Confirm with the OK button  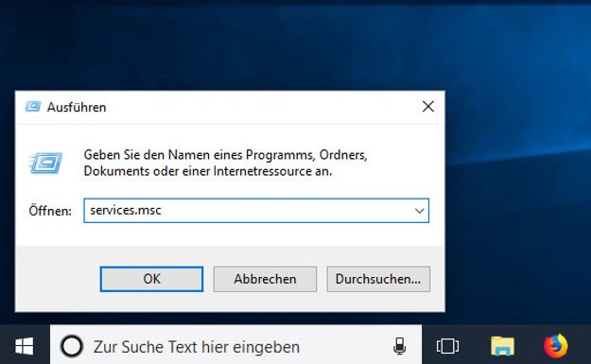coord(151,279)
